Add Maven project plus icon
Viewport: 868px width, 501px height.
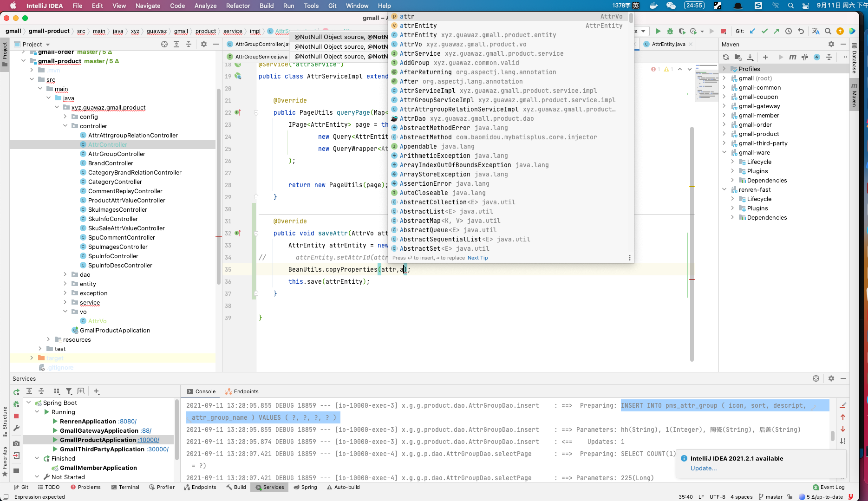(765, 57)
